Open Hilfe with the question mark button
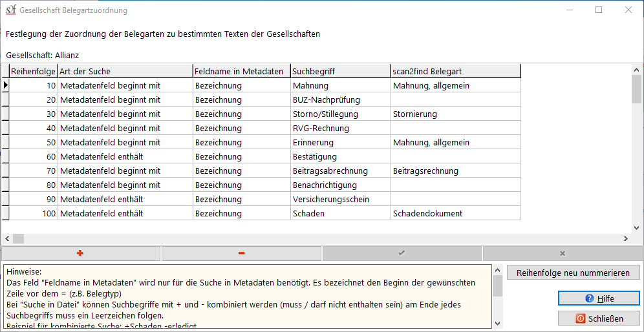Image resolution: width=644 pixels, height=332 pixels. [x=599, y=298]
